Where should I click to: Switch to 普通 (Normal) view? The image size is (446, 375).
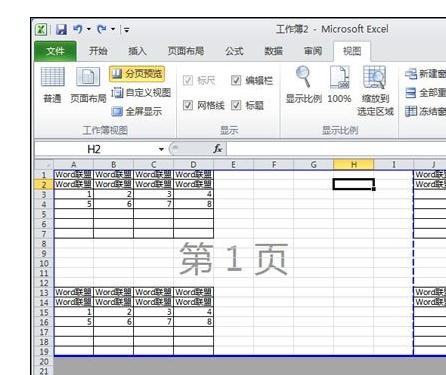point(53,85)
